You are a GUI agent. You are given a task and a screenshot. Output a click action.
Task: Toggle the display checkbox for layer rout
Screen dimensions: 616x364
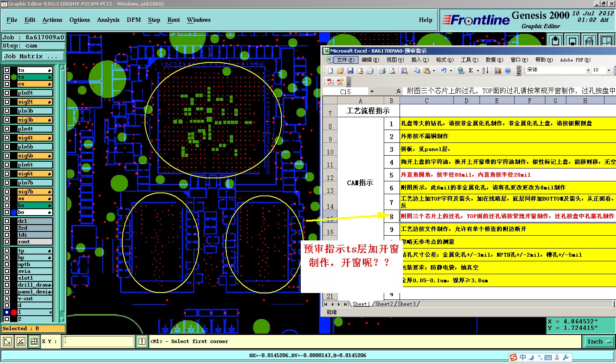7,242
